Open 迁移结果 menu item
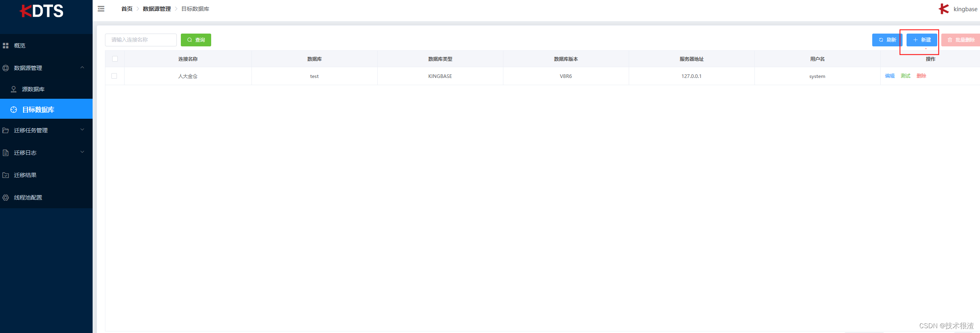The width and height of the screenshot is (980, 333). click(46, 175)
